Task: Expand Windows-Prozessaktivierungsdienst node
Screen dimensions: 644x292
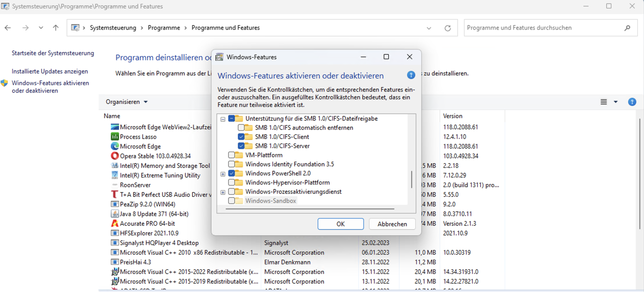Action: 223,192
